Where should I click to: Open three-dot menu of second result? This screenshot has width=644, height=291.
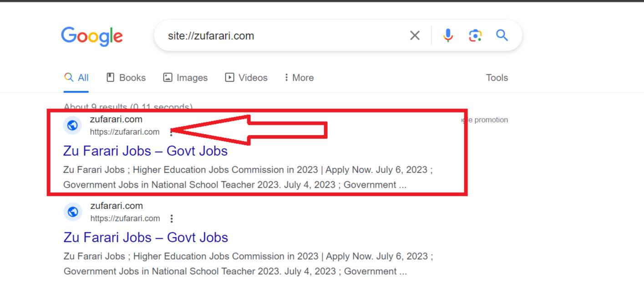coord(172,219)
